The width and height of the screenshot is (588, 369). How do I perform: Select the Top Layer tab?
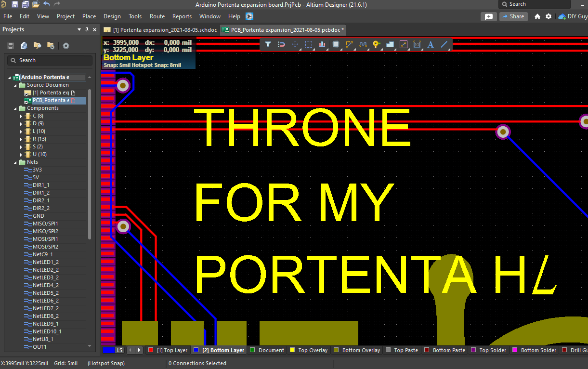click(x=169, y=350)
